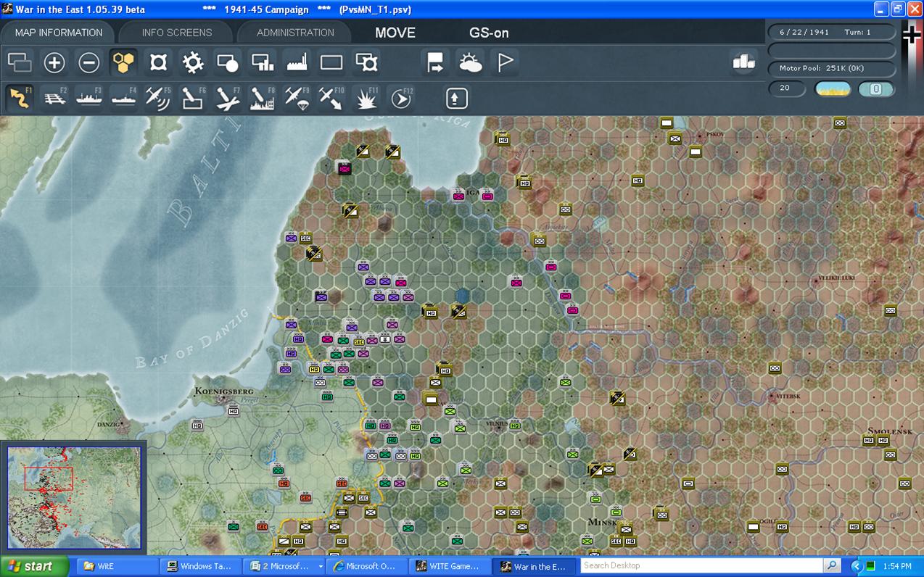Click the MOVE mode label

tap(395, 33)
